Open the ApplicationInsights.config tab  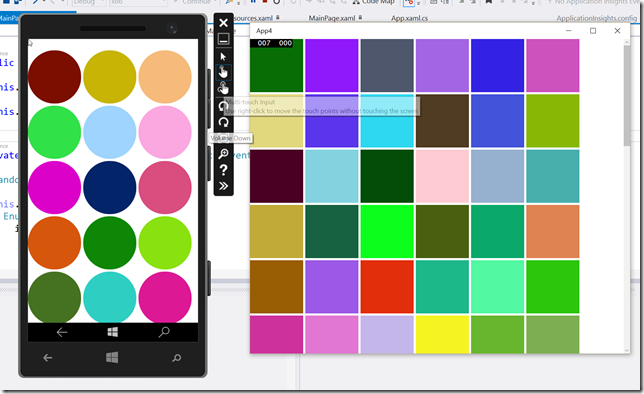tap(596, 18)
